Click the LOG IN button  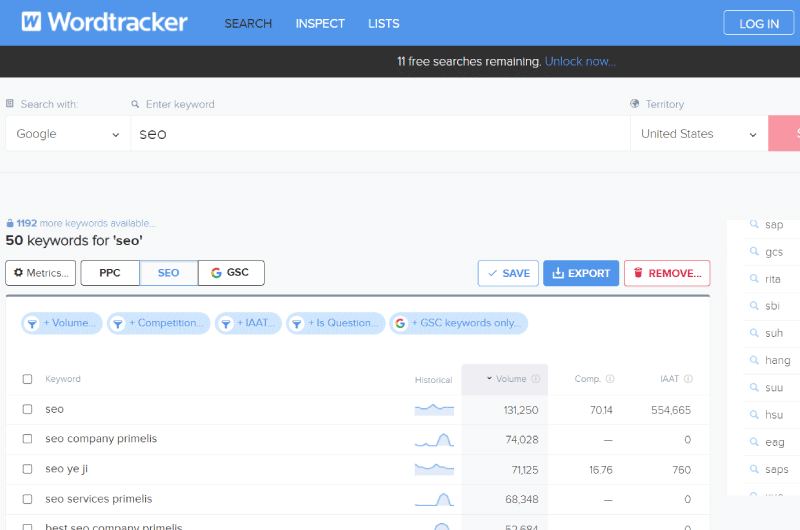[x=759, y=23]
